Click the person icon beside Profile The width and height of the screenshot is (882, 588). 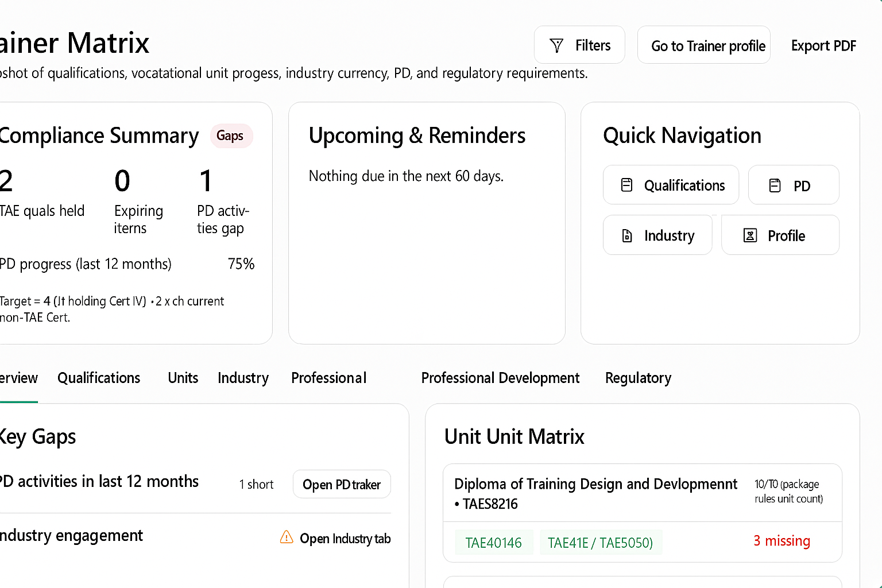click(x=750, y=235)
